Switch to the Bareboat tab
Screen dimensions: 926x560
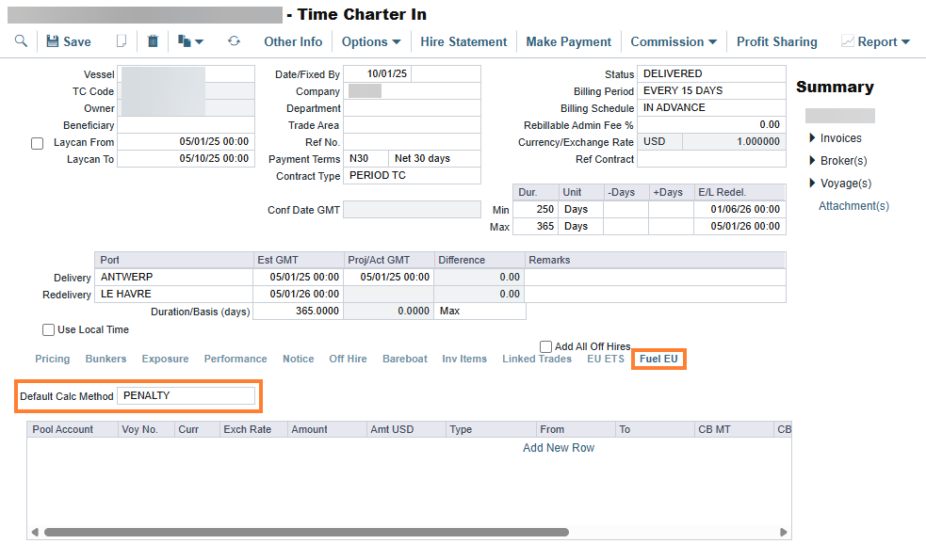[x=404, y=359]
